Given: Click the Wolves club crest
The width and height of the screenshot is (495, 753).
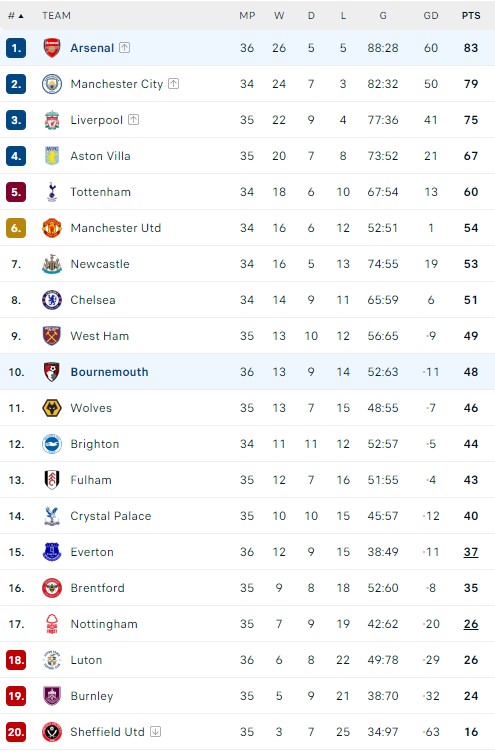Looking at the screenshot, I should [x=52, y=408].
